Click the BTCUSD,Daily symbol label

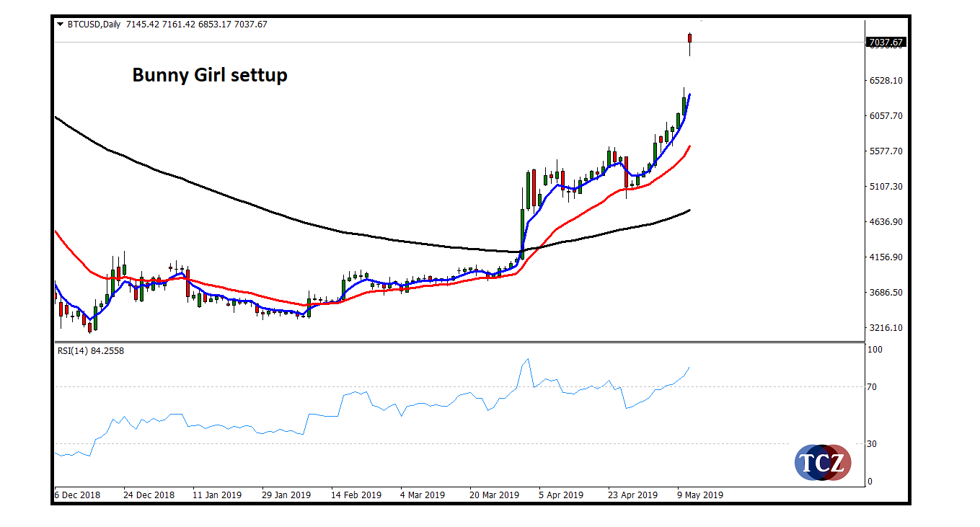94,24
